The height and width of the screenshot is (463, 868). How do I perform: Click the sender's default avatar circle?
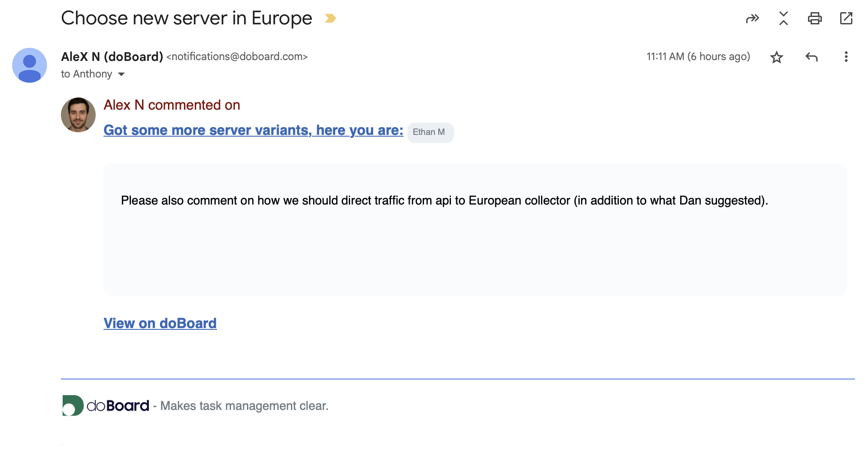[x=29, y=65]
